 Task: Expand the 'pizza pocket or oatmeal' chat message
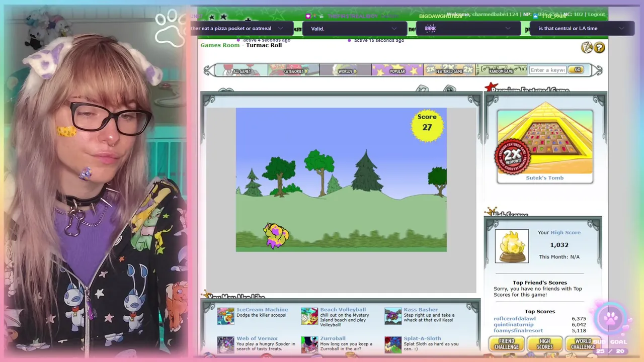pyautogui.click(x=280, y=29)
